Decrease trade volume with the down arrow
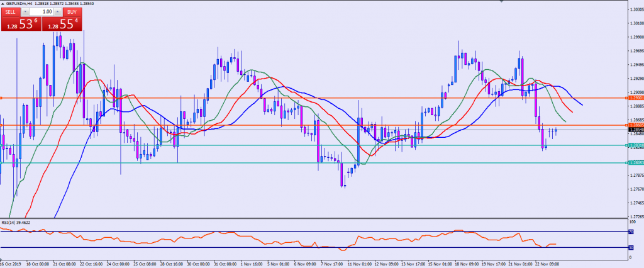 [x=25, y=11]
